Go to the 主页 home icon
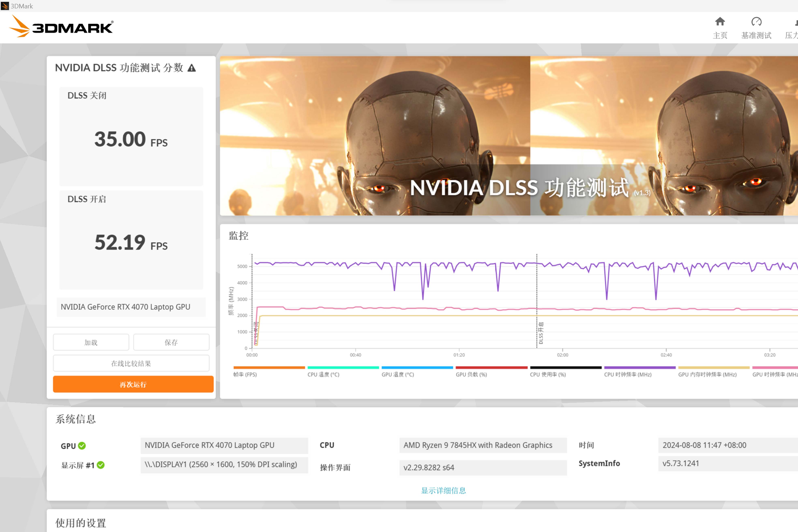798x532 pixels. pyautogui.click(x=720, y=22)
